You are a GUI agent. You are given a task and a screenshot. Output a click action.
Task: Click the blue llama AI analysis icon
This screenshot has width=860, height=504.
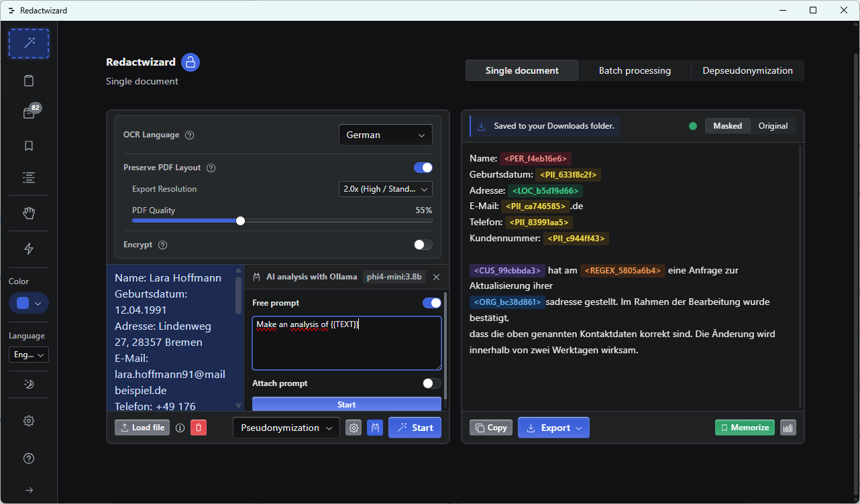pos(375,428)
